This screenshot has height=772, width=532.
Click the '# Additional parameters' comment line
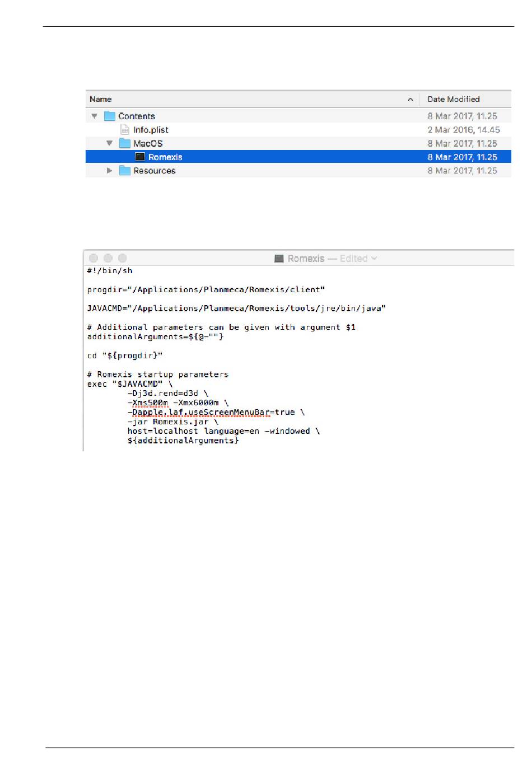(221, 327)
